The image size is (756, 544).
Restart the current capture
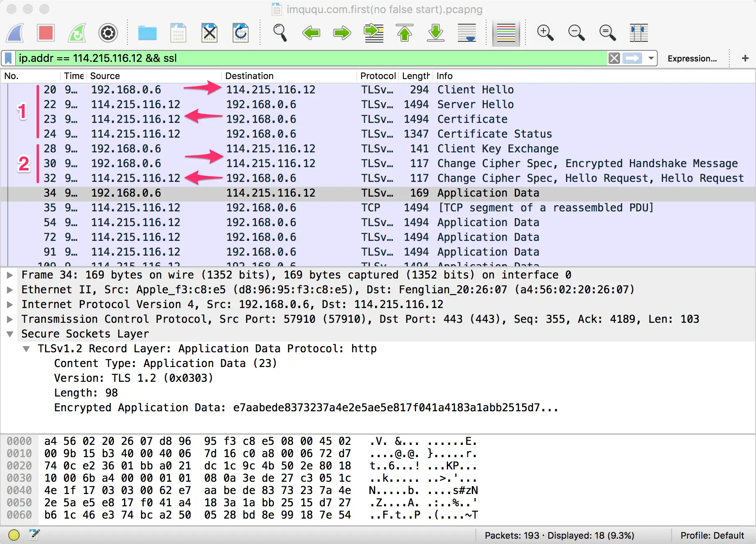77,33
